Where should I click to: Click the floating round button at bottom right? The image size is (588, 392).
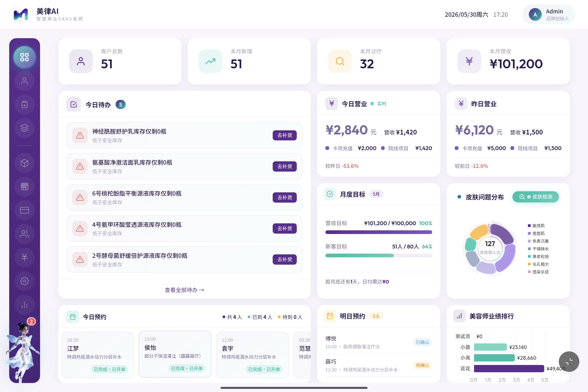tap(569, 362)
